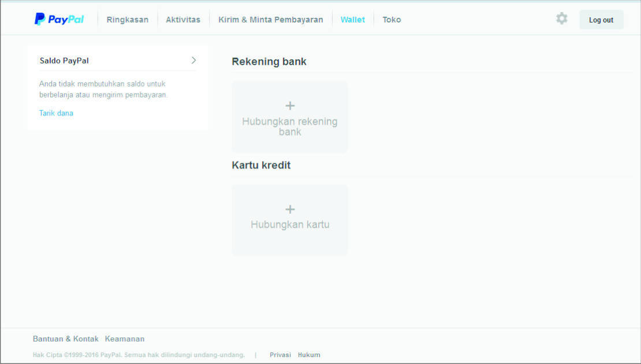Open the Hukum footer link
This screenshot has height=364, width=641.
tap(309, 355)
